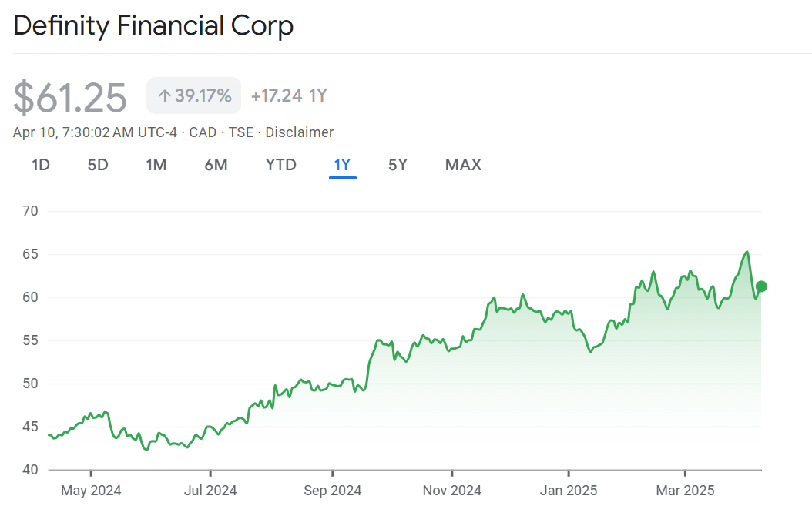812x516 pixels.
Task: Select the YTD range tab
Action: click(281, 165)
